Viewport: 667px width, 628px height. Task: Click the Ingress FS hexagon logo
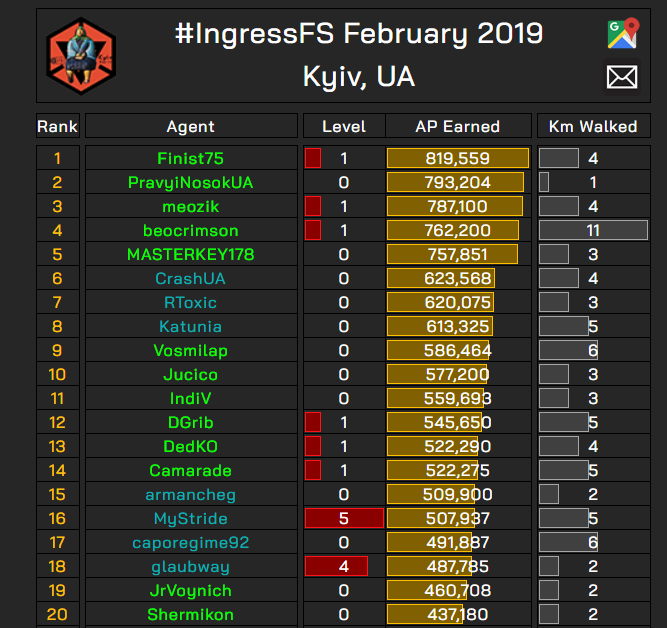click(81, 56)
